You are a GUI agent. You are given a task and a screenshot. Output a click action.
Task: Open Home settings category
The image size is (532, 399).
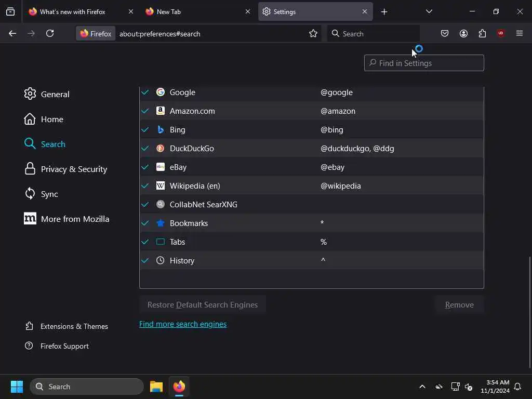click(44, 119)
